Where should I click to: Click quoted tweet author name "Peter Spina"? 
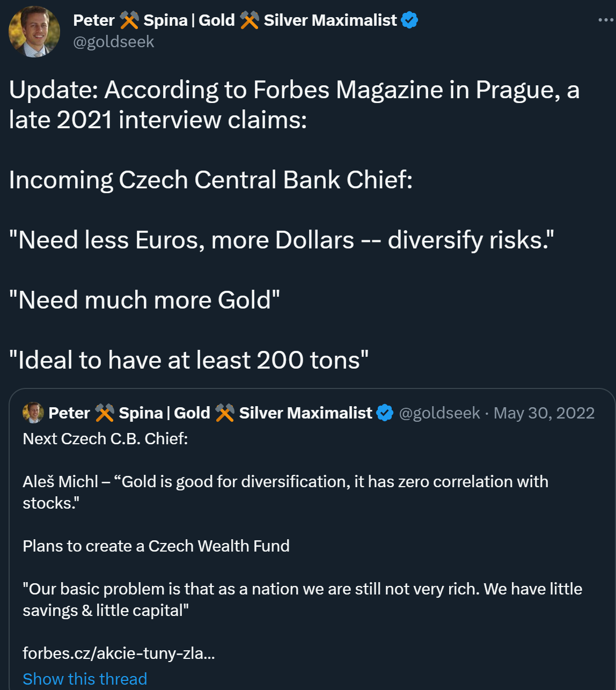[x=69, y=413]
